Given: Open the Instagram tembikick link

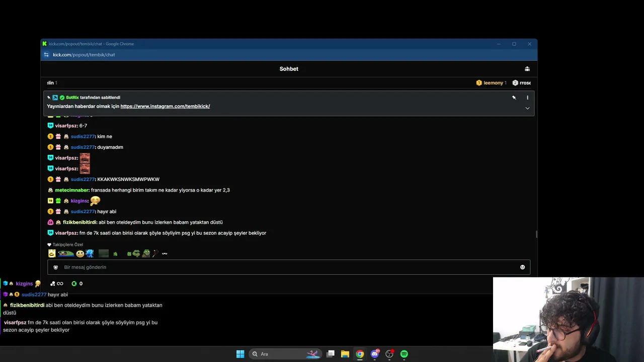Looking at the screenshot, I should point(165,106).
